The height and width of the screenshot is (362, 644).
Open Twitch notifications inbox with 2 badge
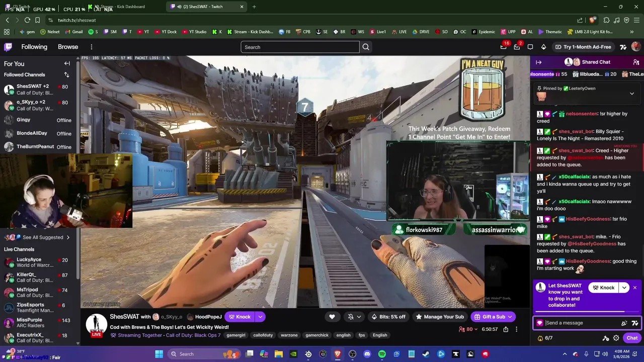tap(517, 47)
